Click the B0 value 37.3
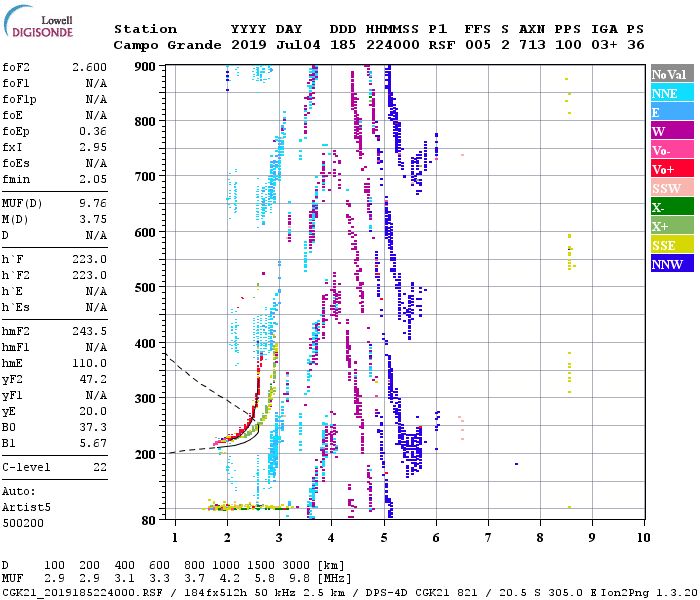The height and width of the screenshot is (600, 700). click(x=93, y=427)
